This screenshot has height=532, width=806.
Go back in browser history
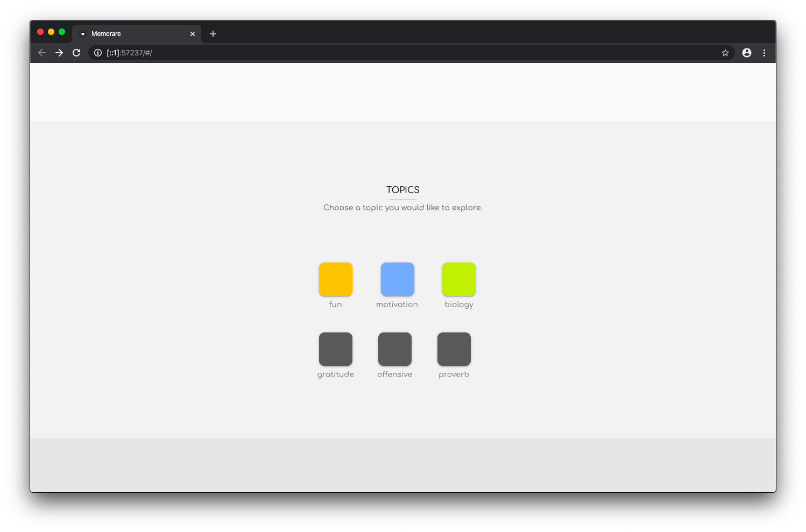42,53
